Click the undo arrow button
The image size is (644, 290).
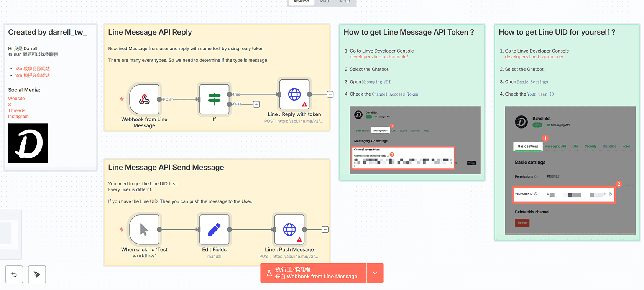coord(14,274)
